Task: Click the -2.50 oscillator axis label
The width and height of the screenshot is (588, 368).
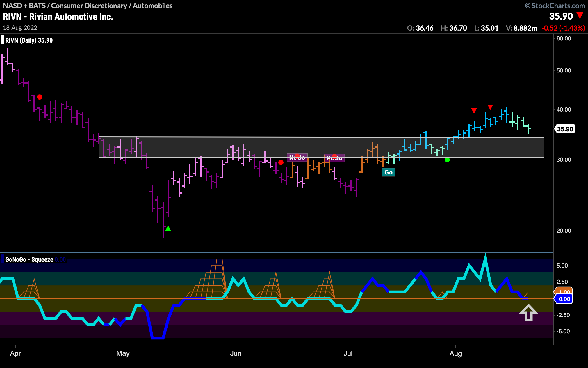Action: click(x=563, y=315)
